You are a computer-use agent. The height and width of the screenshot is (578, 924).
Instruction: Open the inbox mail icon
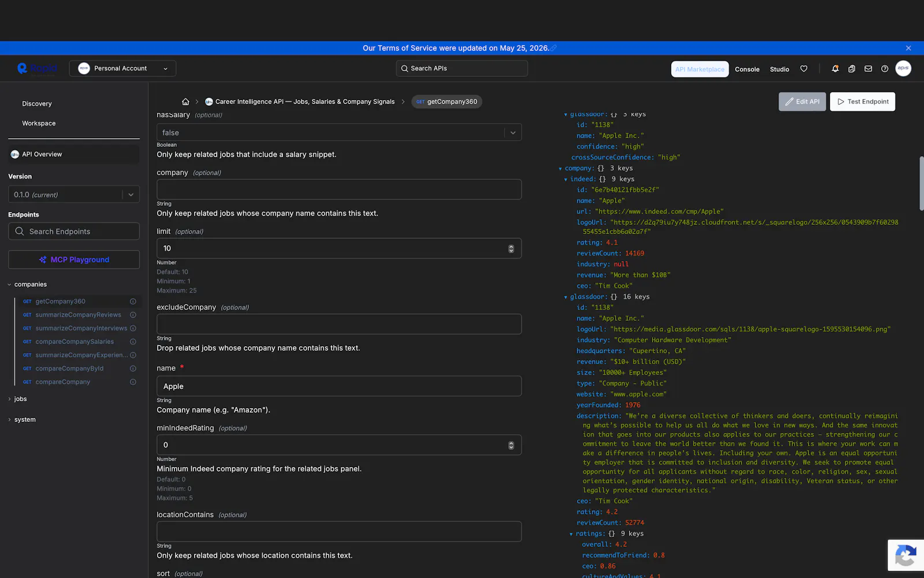tap(868, 69)
